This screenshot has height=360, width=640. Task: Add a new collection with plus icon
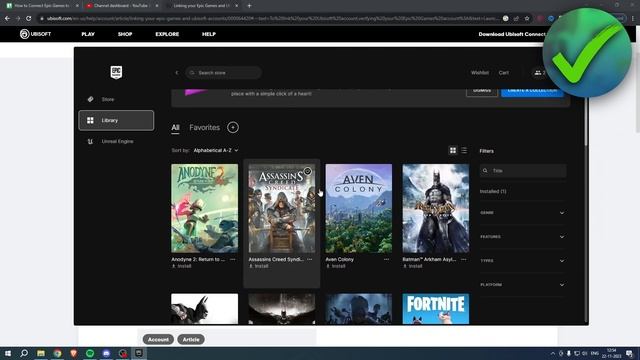click(x=233, y=127)
